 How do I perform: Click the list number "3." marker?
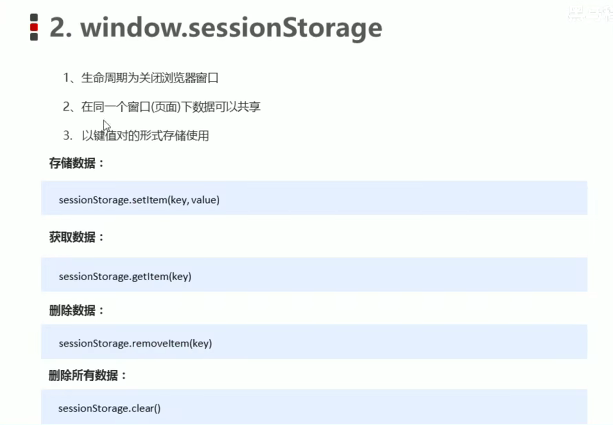click(x=68, y=135)
